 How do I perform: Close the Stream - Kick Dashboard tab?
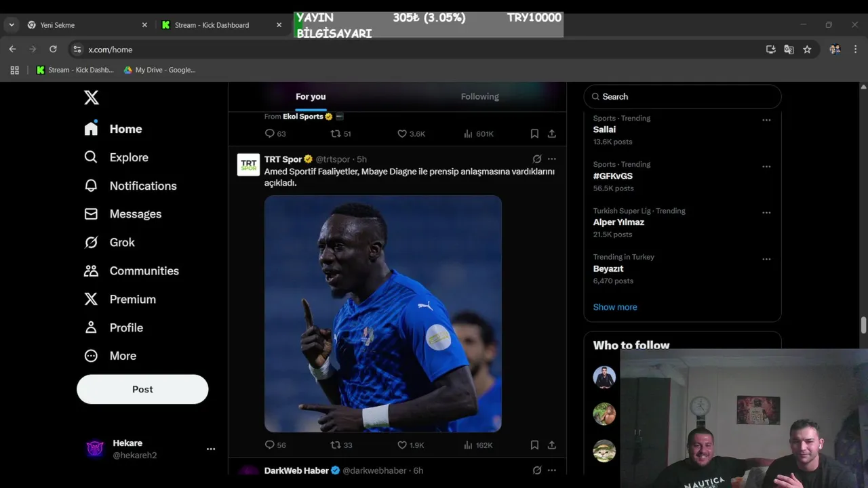[x=279, y=25]
